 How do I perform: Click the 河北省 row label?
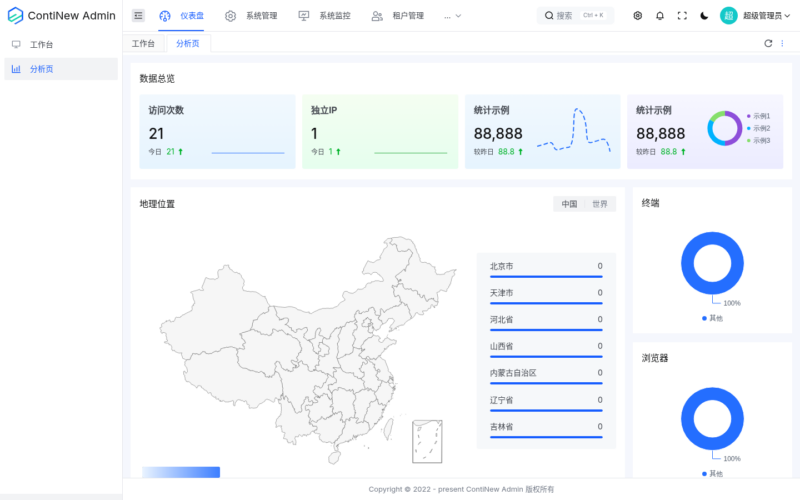[502, 319]
